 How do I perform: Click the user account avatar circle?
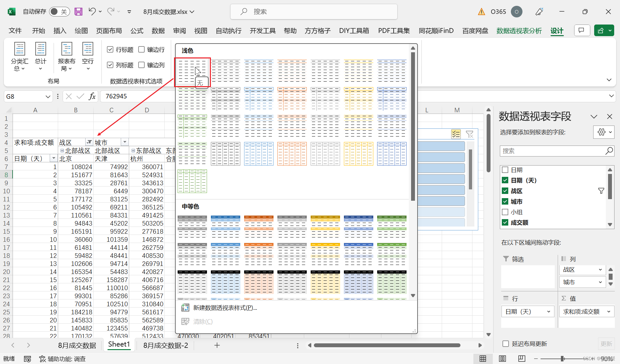[x=517, y=12]
